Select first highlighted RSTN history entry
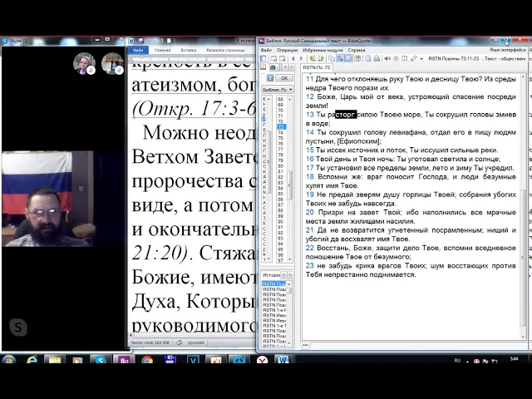 coord(274,284)
